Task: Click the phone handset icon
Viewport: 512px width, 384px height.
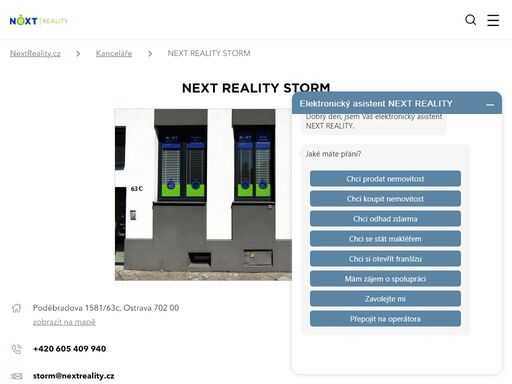Action: click(16, 349)
